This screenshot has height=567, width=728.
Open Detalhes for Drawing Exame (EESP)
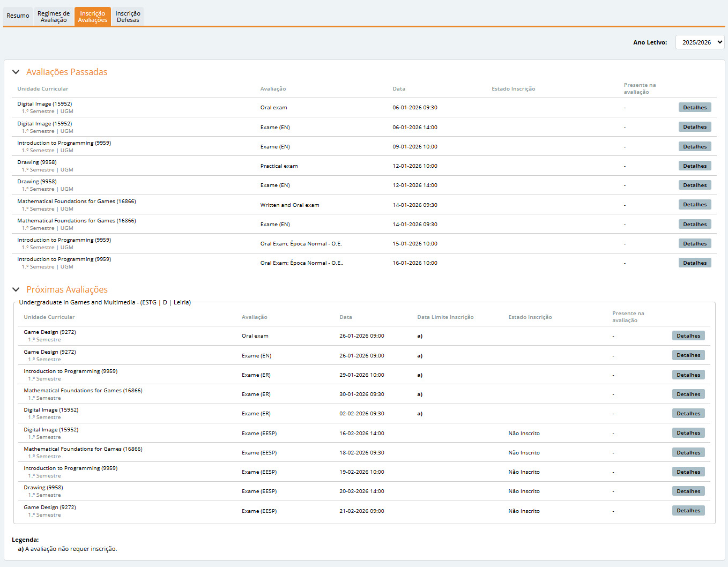point(688,491)
